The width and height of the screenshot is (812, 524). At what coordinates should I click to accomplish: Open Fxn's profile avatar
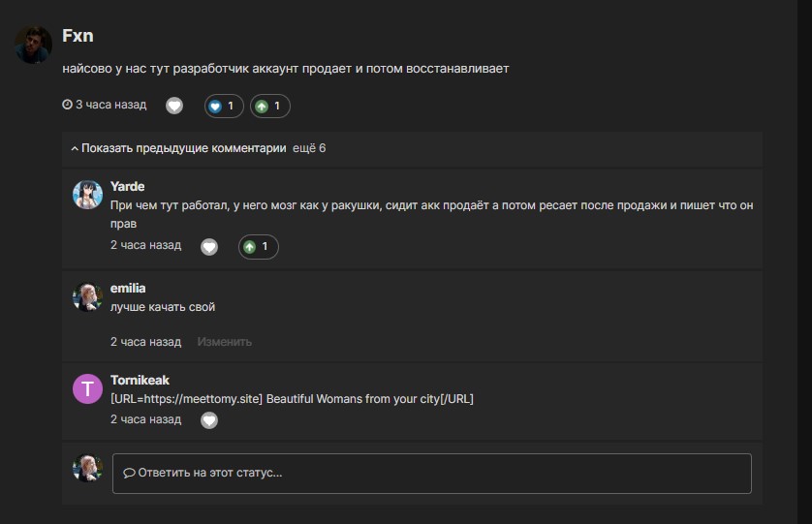33,46
